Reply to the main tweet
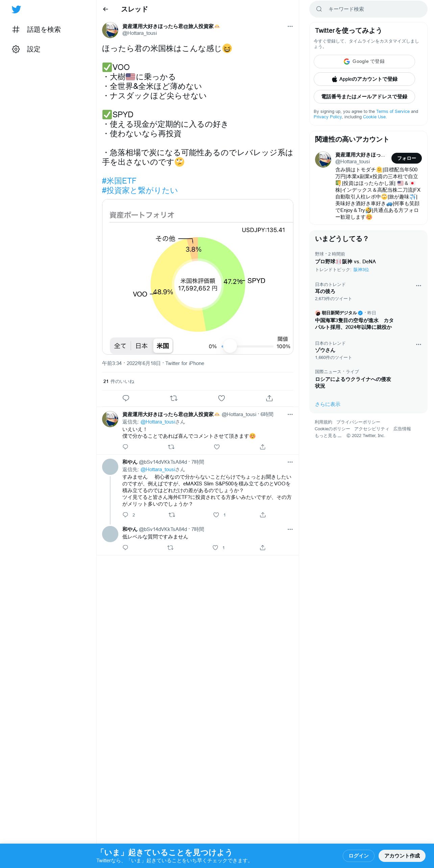The width and height of the screenshot is (434, 868). [x=126, y=398]
